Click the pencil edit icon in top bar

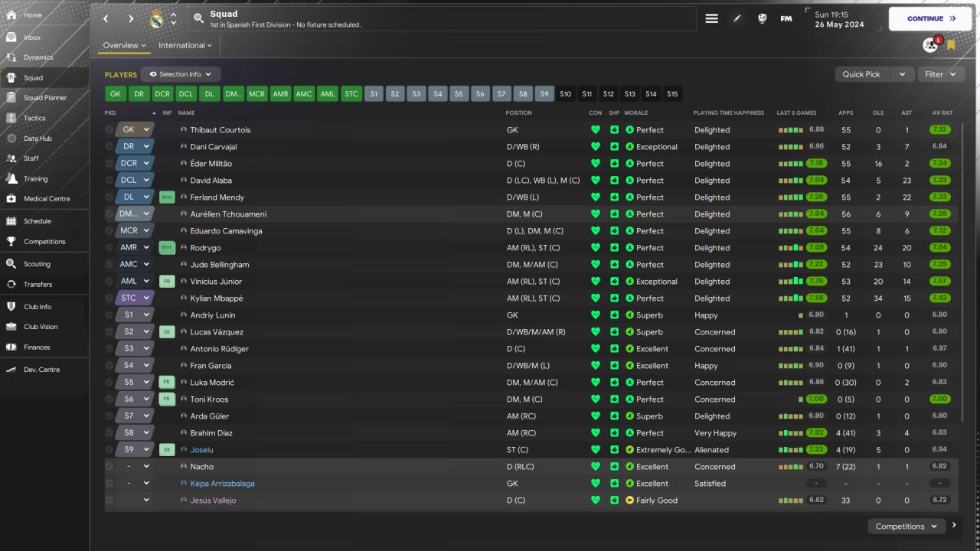pos(737,18)
